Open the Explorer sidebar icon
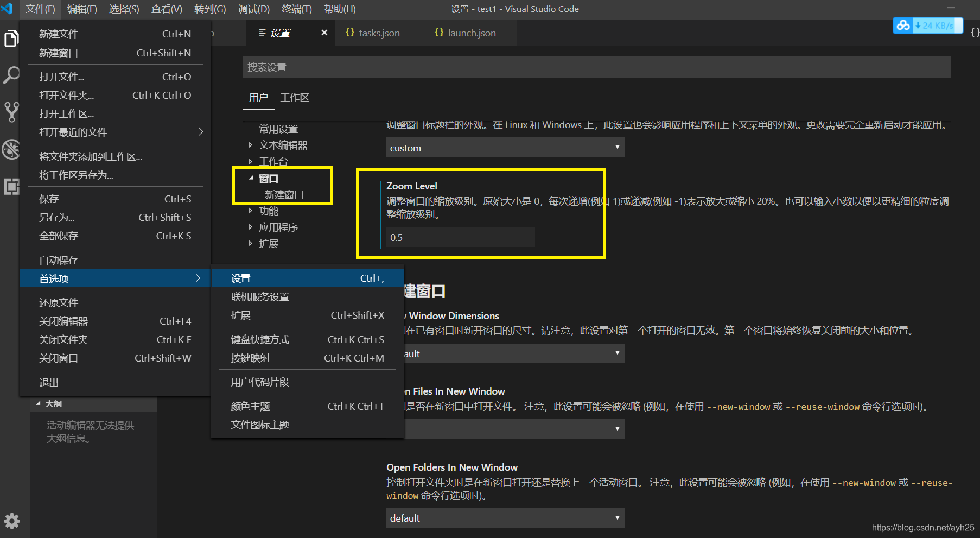 [x=11, y=38]
